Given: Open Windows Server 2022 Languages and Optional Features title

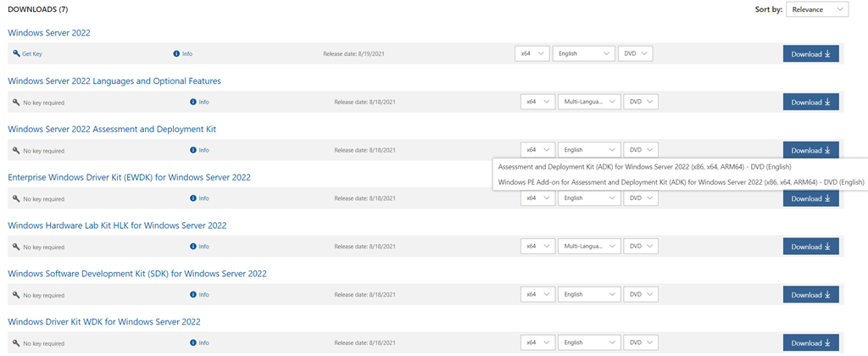Looking at the screenshot, I should click(114, 81).
